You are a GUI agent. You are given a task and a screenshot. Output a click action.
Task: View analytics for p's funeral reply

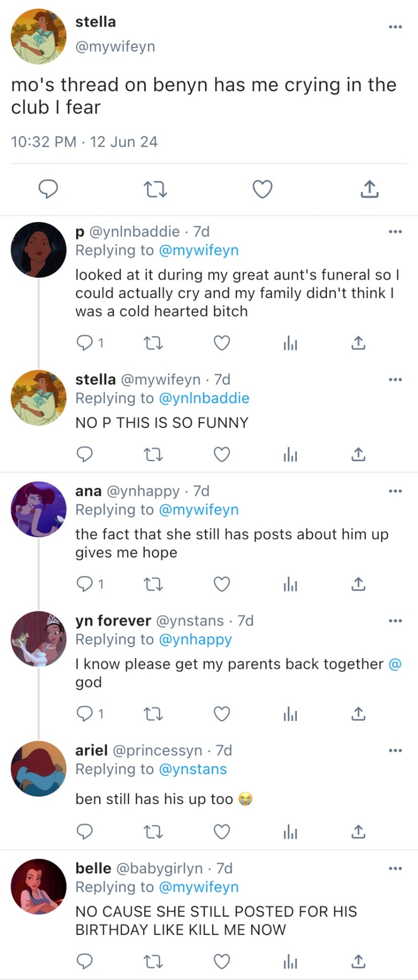[x=290, y=343]
